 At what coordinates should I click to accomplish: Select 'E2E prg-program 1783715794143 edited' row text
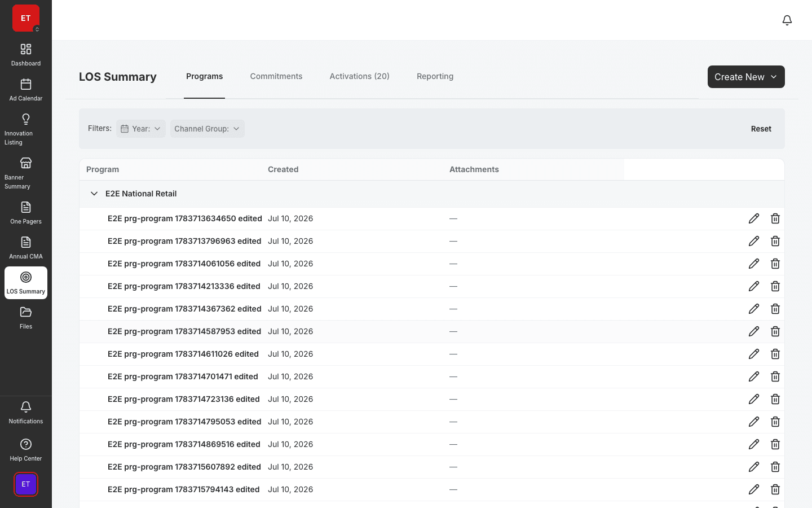tap(184, 489)
